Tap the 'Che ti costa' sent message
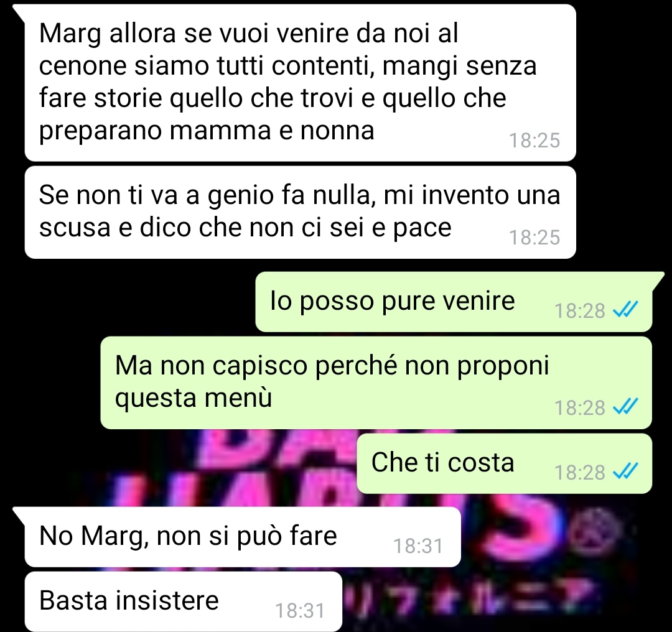This screenshot has height=632, width=672. pos(505,463)
